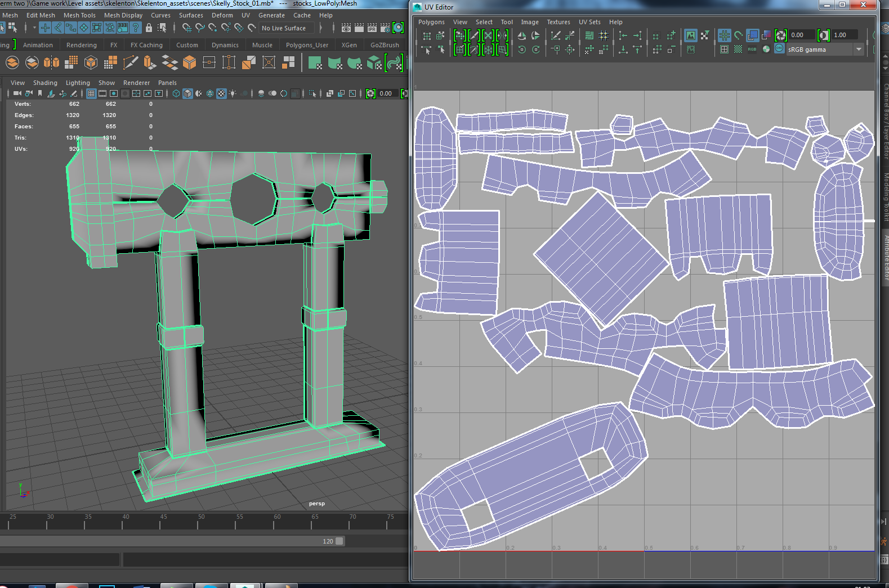Click rotate UVs counterclockwise icon
The height and width of the screenshot is (588, 889).
pos(522,50)
